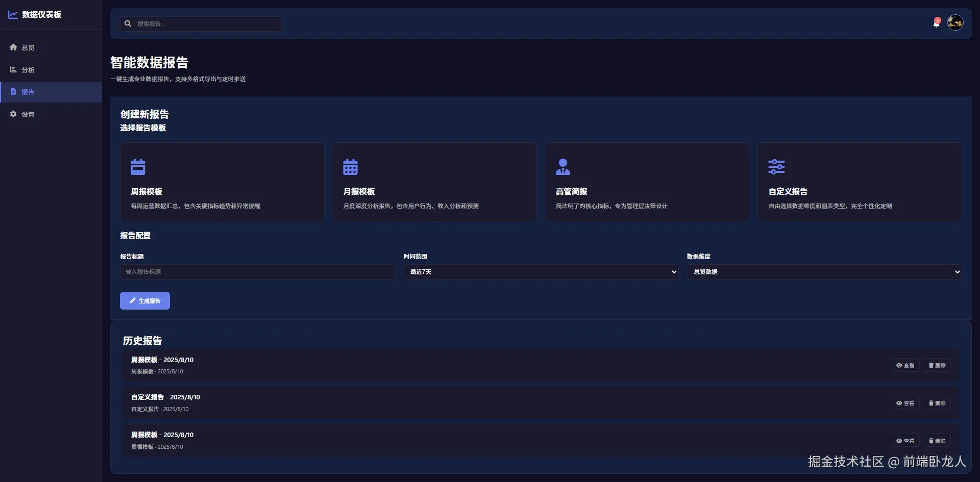Click the 输入报告标题 input field

tap(257, 272)
